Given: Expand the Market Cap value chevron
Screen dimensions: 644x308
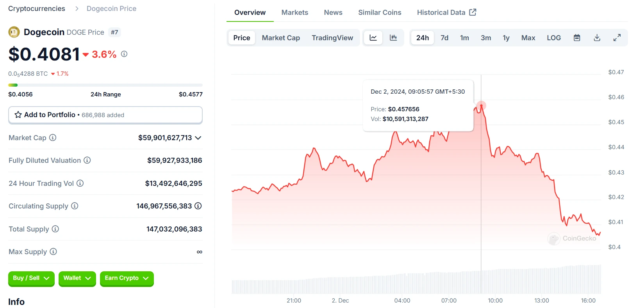Looking at the screenshot, I should click(198, 138).
